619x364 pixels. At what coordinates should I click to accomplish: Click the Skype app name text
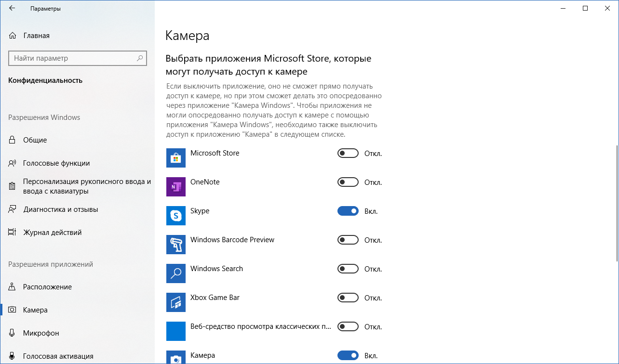click(200, 211)
